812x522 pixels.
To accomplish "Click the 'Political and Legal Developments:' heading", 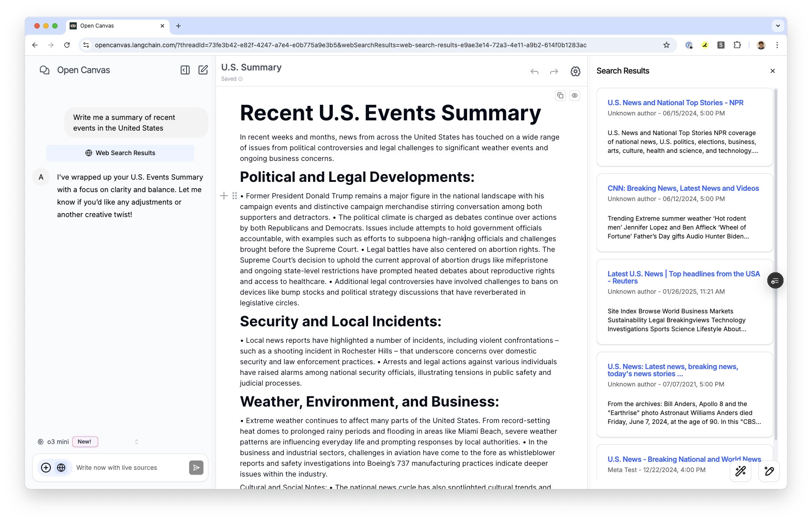I will pyautogui.click(x=357, y=177).
